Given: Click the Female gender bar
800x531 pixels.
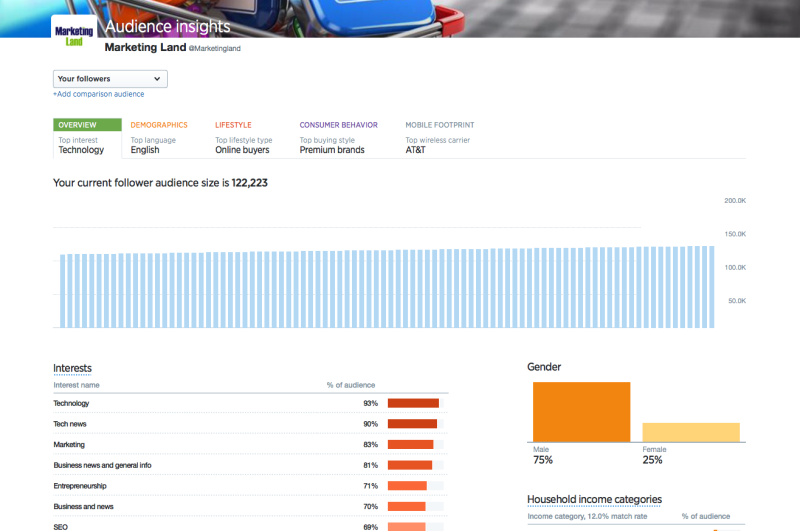Looking at the screenshot, I should tap(691, 432).
